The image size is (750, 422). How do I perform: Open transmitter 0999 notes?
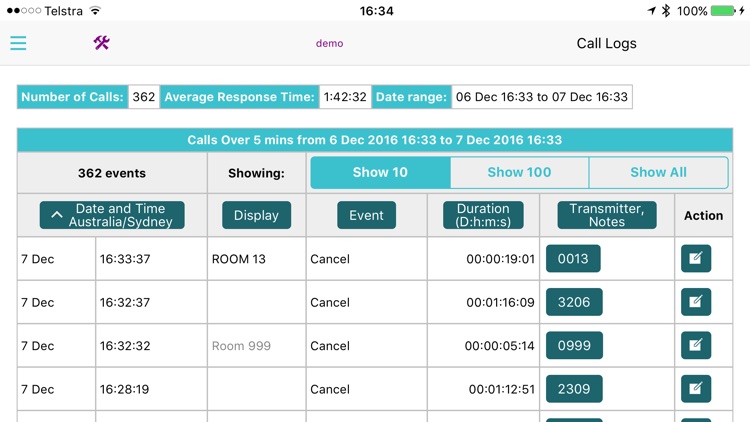click(x=574, y=345)
